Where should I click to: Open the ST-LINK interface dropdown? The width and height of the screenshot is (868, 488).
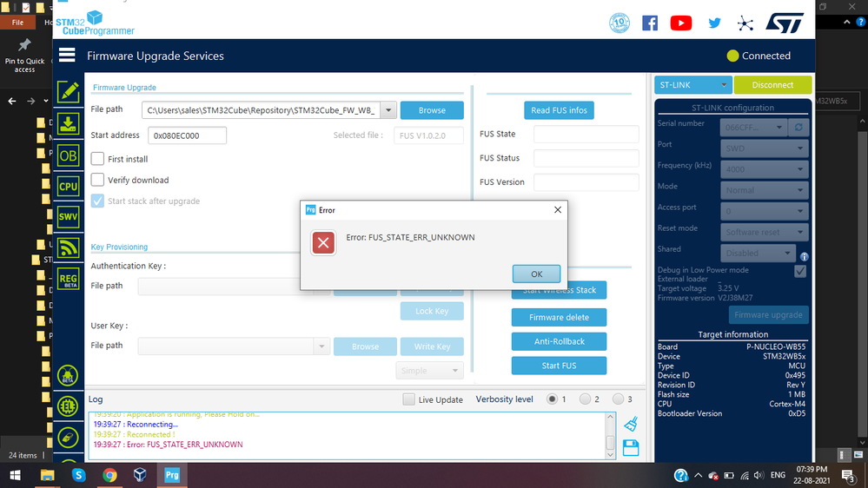[x=693, y=84]
